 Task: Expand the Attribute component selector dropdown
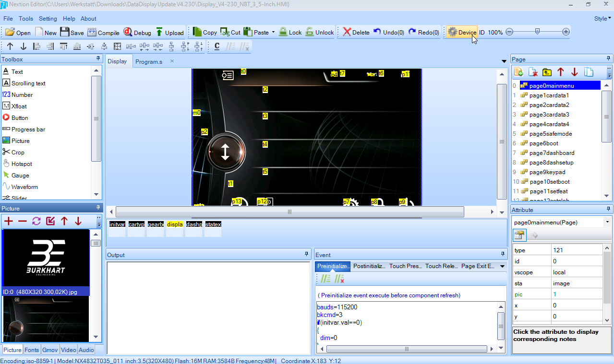(607, 222)
